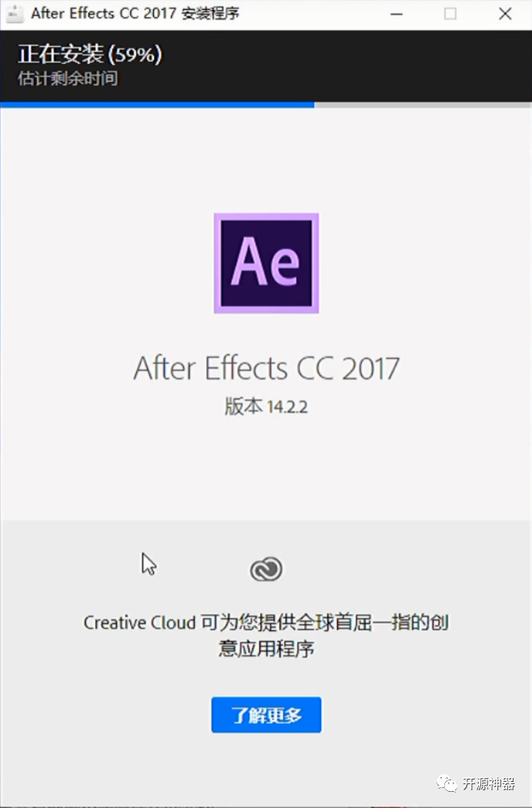Click the 版本 14.2.2 version text

[266, 407]
